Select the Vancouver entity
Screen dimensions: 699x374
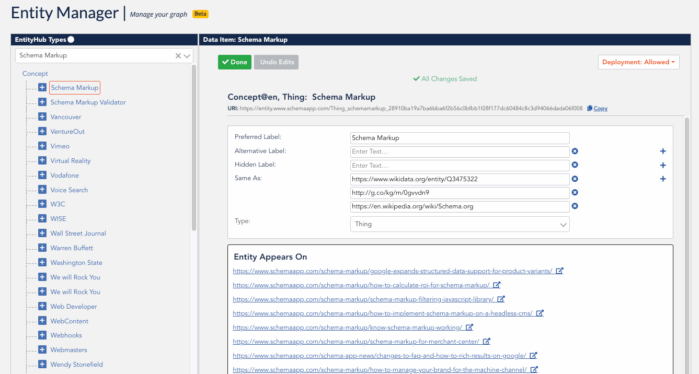point(66,117)
